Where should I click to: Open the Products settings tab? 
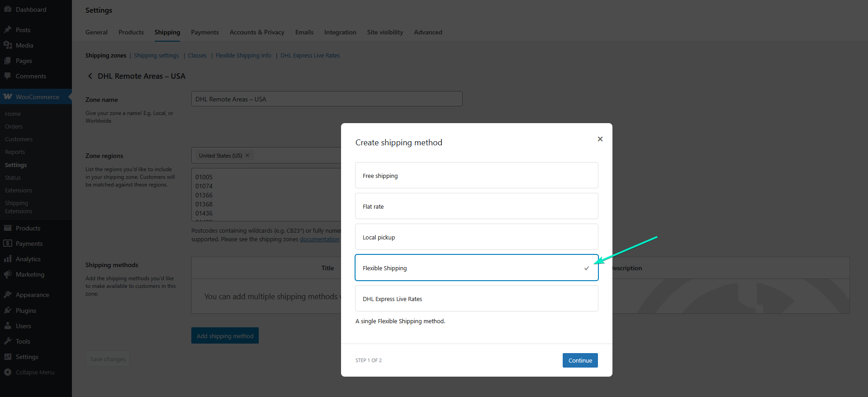pos(131,32)
